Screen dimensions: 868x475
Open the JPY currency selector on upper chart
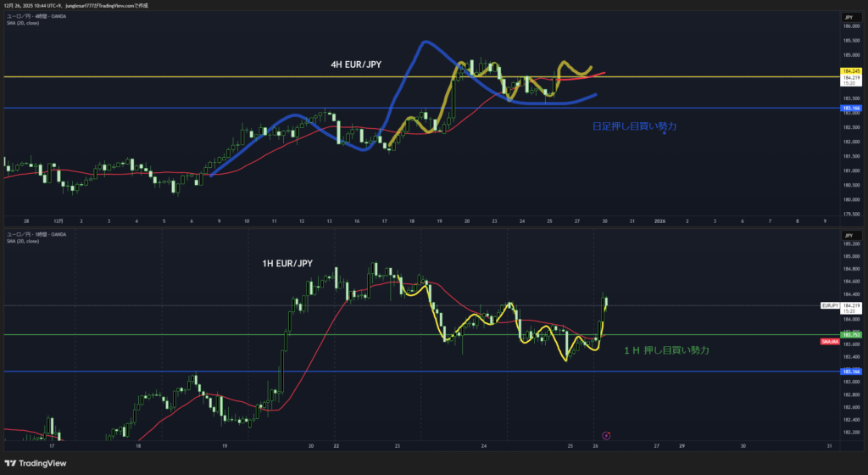click(848, 17)
